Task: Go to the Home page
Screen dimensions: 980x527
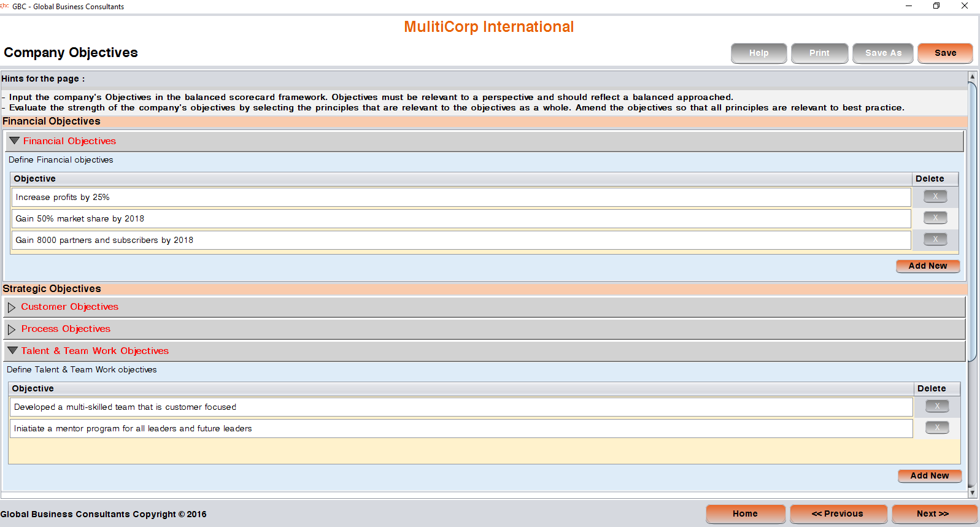Action: (x=745, y=514)
